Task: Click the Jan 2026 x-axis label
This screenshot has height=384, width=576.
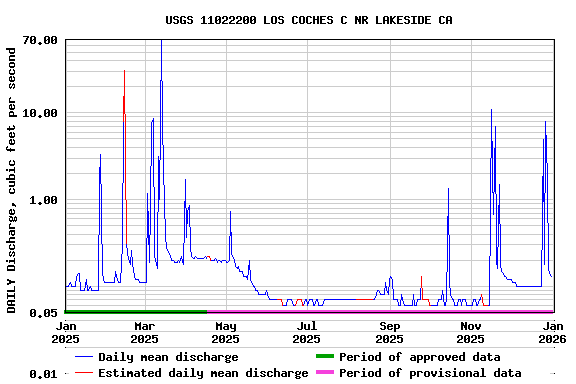Action: coord(552,332)
